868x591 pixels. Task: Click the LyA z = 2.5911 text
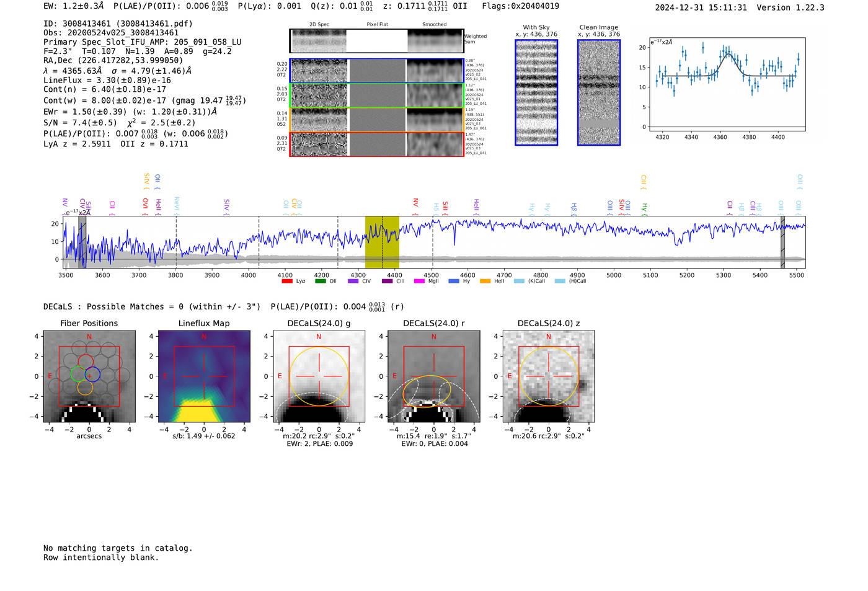coord(77,144)
